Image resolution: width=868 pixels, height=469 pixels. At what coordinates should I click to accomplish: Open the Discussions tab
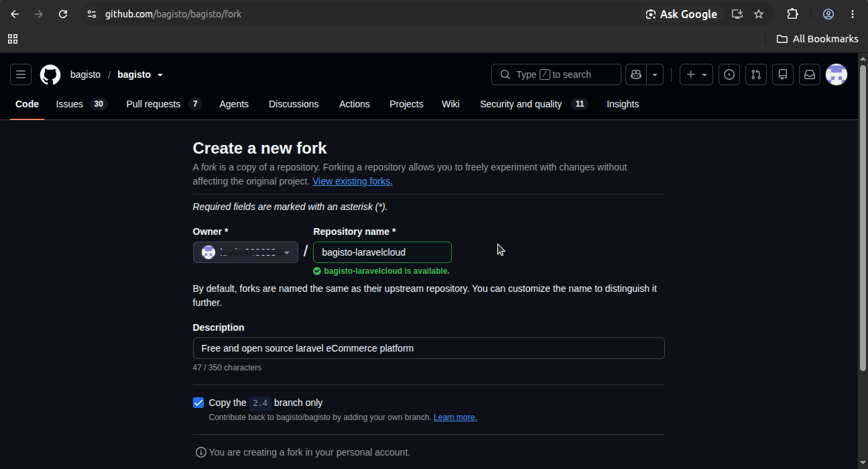[294, 104]
